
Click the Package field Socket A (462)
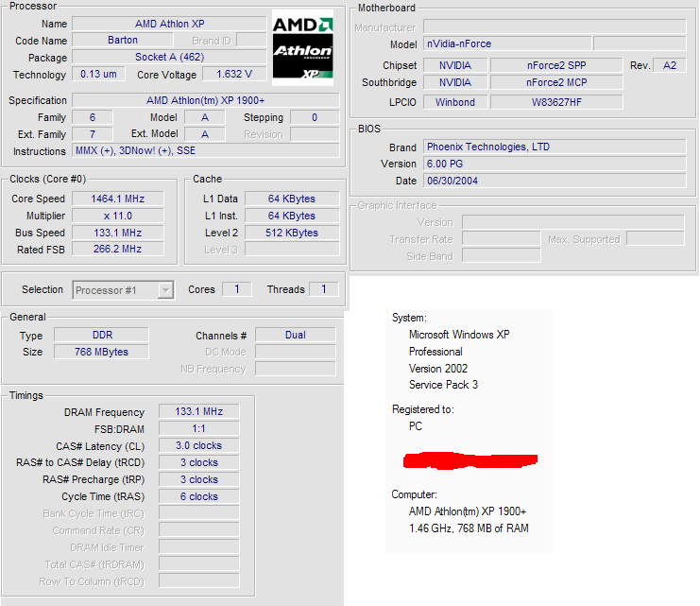tap(168, 58)
